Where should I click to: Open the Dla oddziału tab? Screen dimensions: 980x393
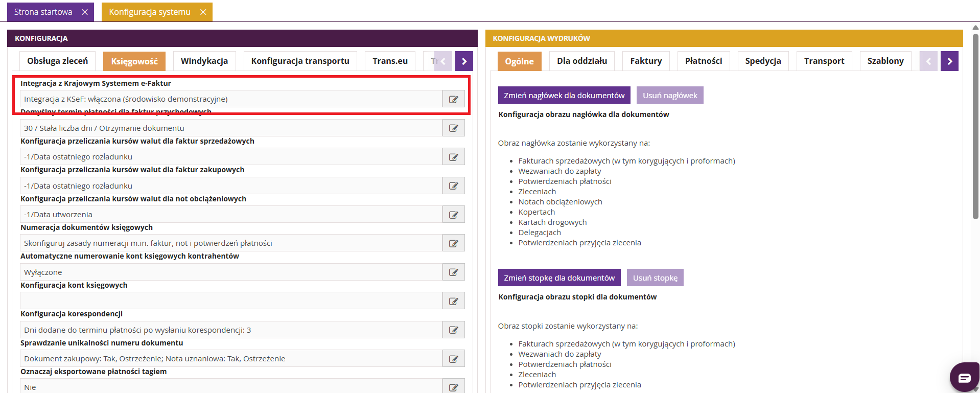click(582, 61)
